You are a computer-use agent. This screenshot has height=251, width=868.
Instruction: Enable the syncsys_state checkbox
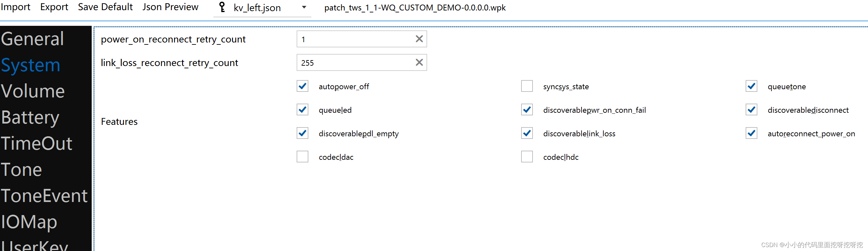(x=527, y=86)
